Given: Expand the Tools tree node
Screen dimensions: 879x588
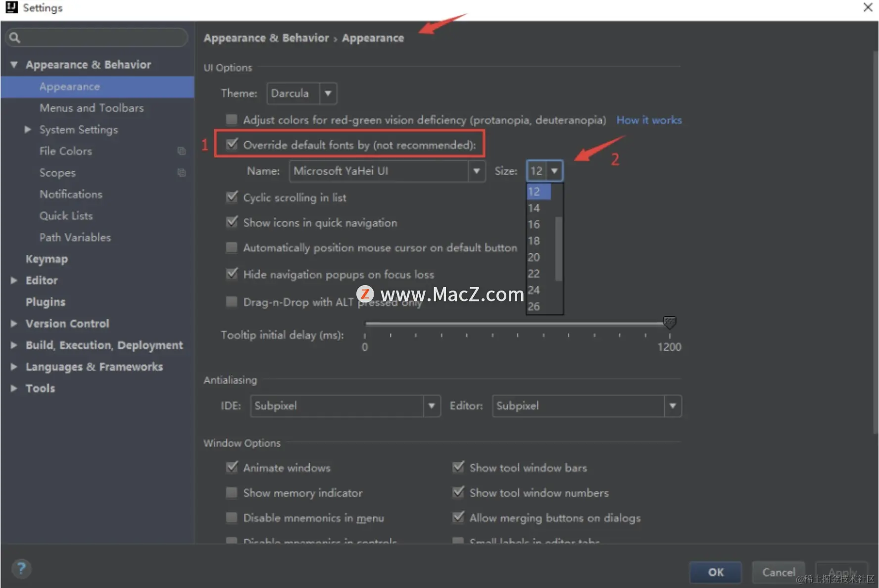Looking at the screenshot, I should [x=14, y=389].
